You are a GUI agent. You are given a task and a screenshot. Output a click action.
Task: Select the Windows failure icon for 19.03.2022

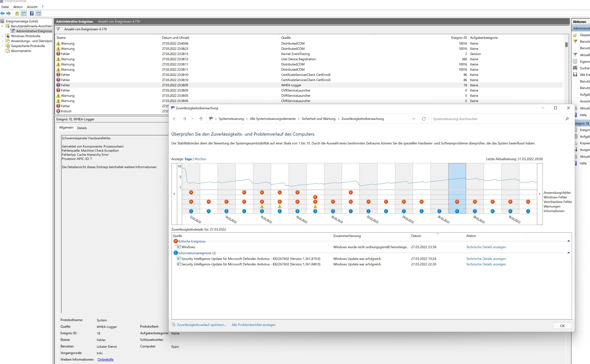coord(315,197)
